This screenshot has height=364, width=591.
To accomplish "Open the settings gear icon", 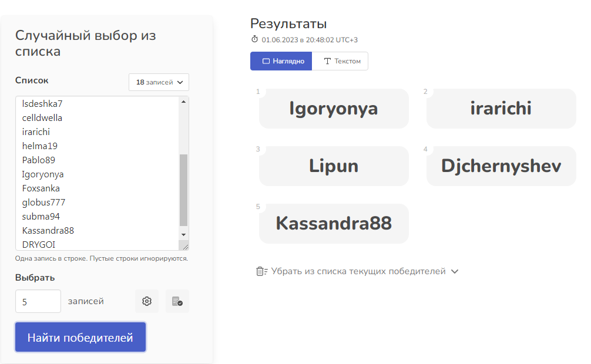I will click(147, 301).
